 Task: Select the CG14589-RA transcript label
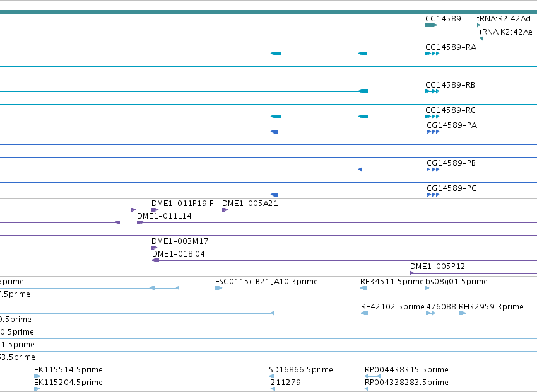451,47
